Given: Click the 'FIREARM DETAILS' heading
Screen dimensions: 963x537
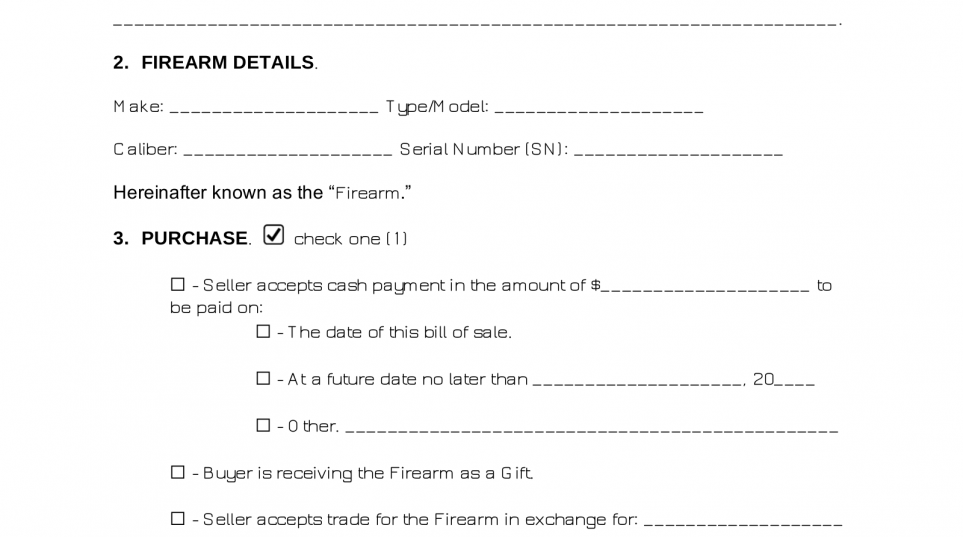Looking at the screenshot, I should pyautogui.click(x=228, y=63).
